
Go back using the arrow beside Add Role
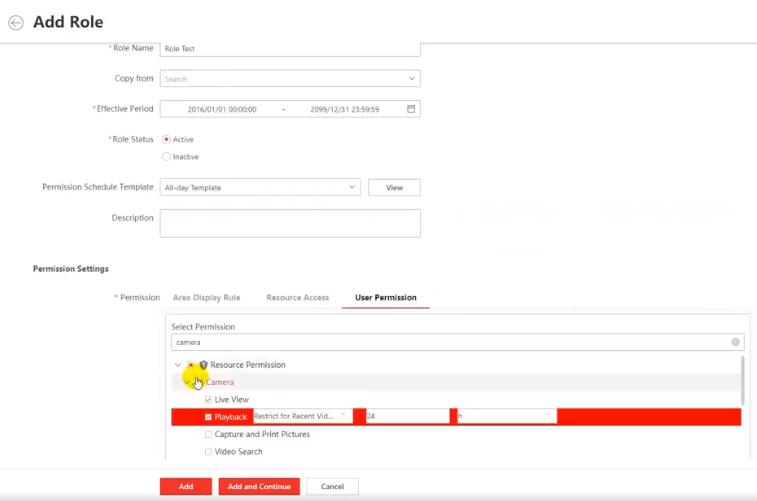[16, 23]
